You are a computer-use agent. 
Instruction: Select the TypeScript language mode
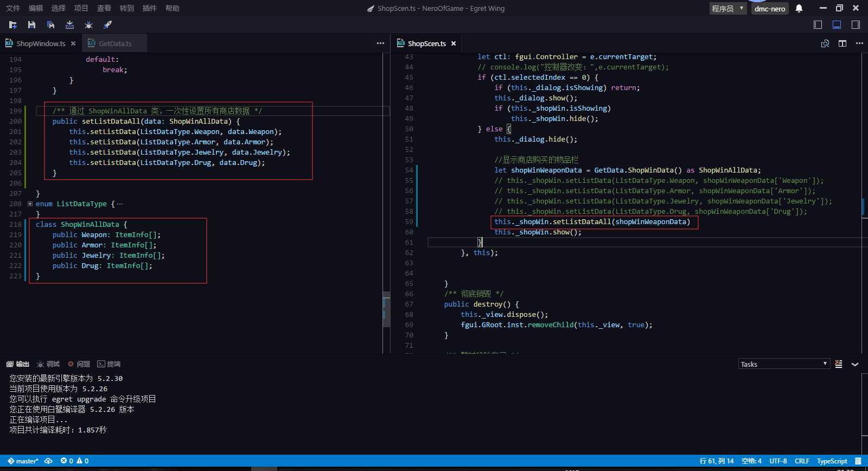(832, 461)
